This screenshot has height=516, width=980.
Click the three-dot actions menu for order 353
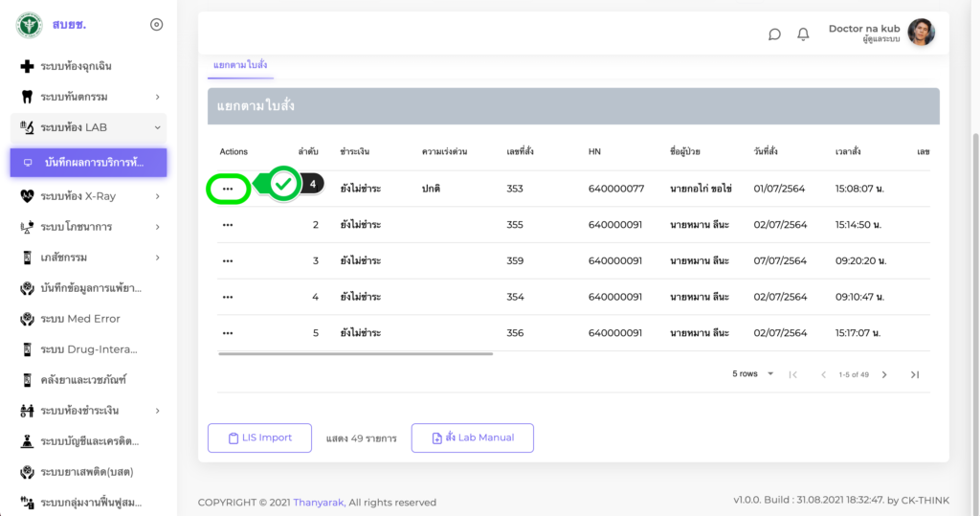pos(228,189)
